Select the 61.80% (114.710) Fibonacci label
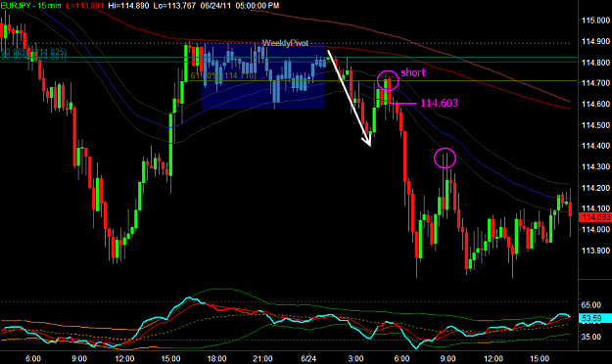612x364 pixels. [223, 75]
